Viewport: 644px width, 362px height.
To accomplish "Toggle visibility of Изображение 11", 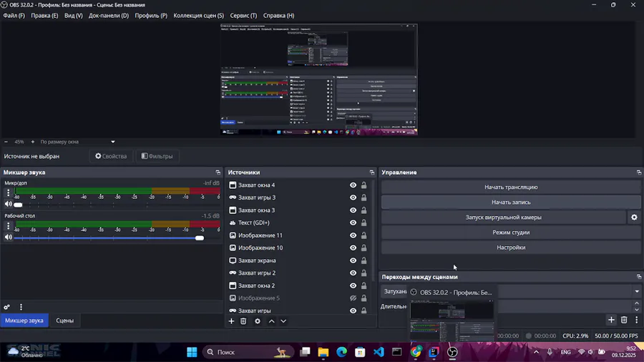I will pos(353,235).
